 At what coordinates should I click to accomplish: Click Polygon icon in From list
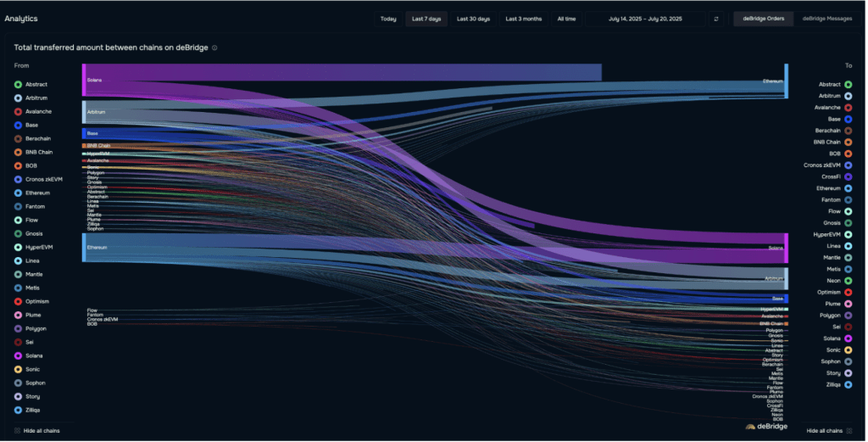19,329
